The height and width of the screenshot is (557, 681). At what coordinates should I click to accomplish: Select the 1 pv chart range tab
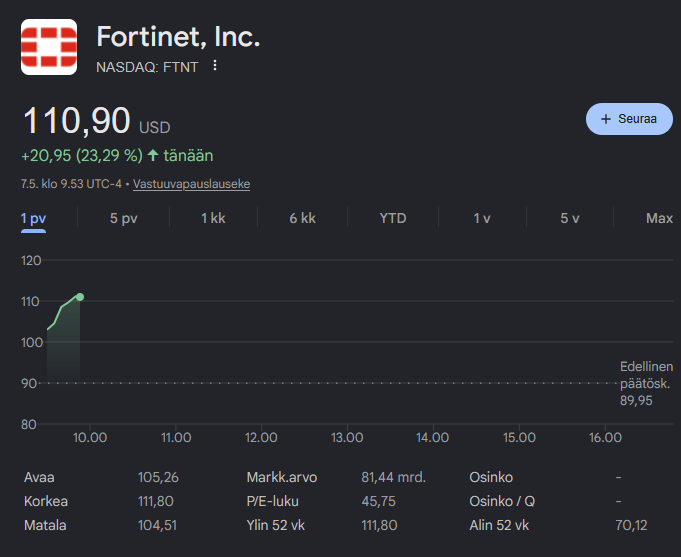click(x=33, y=218)
